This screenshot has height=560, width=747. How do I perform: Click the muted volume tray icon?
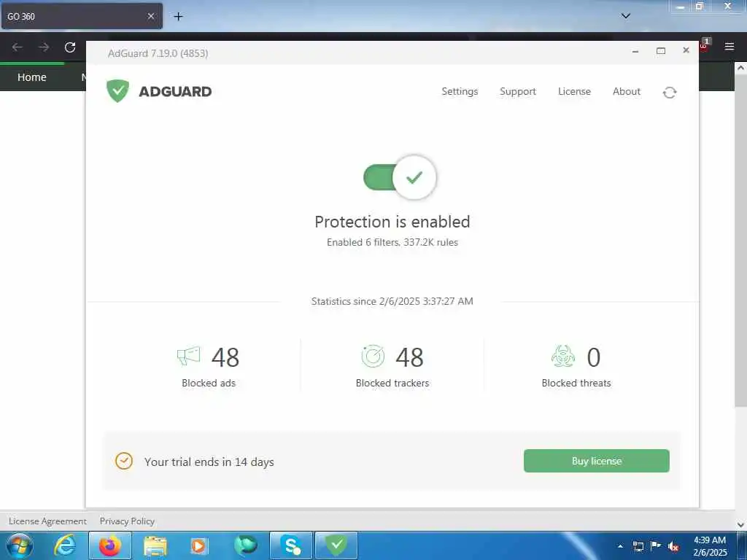(673, 547)
